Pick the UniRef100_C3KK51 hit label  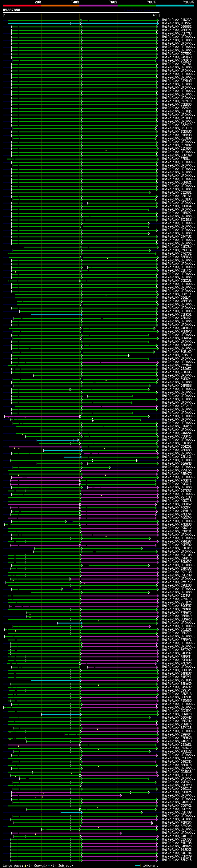click(177, 314)
